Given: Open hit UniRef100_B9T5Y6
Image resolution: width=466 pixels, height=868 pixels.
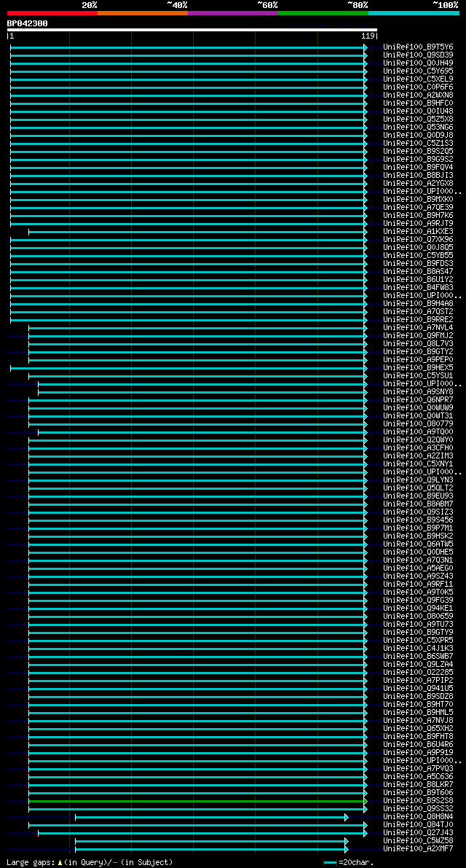Looking at the screenshot, I should coord(418,47).
